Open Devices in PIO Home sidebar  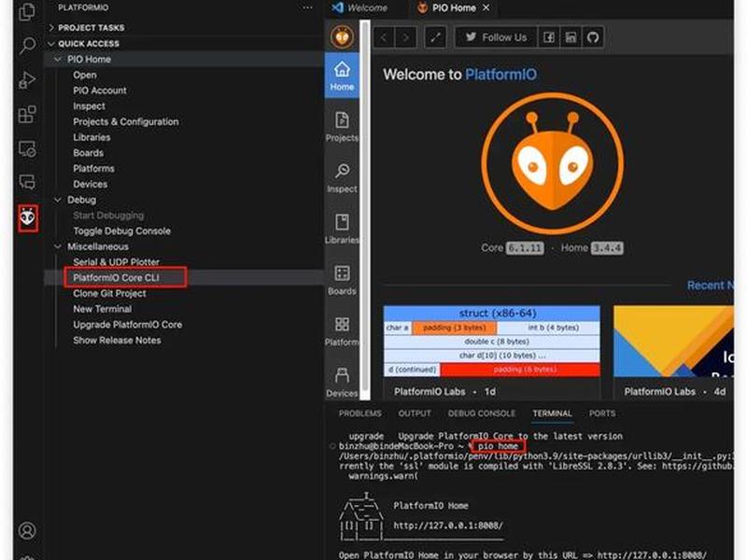click(x=342, y=382)
